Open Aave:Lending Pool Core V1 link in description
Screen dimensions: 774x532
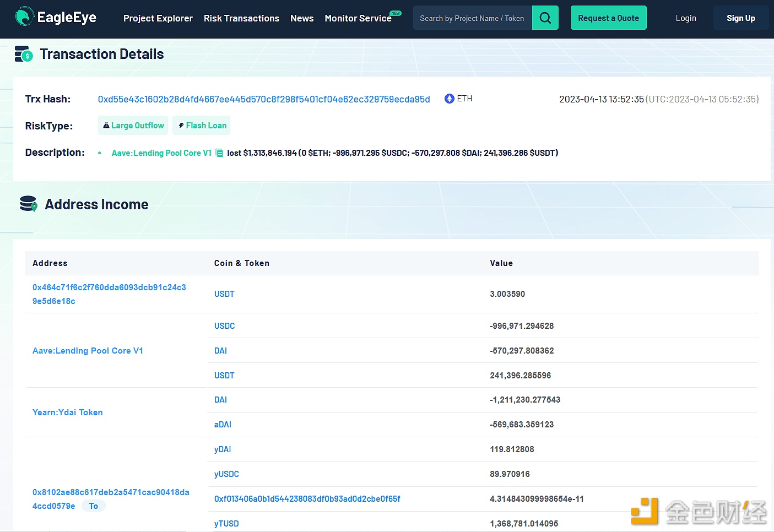161,153
